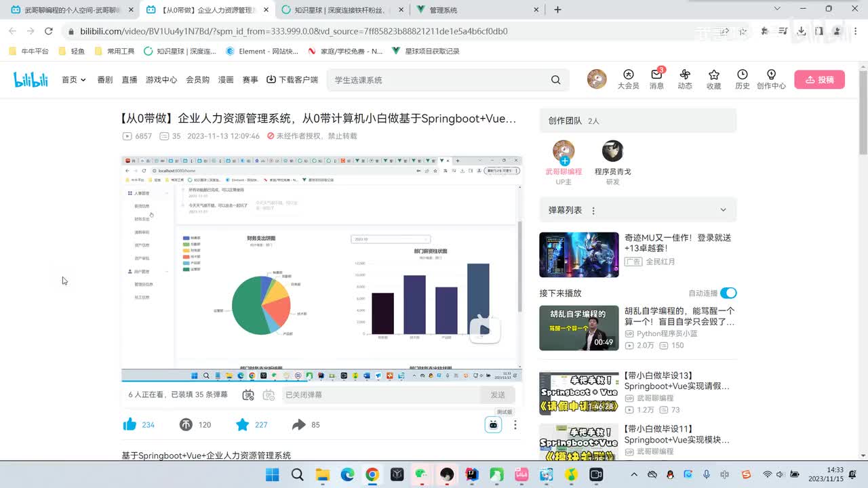Open Microsoft Edge from taskbar

click(x=347, y=474)
